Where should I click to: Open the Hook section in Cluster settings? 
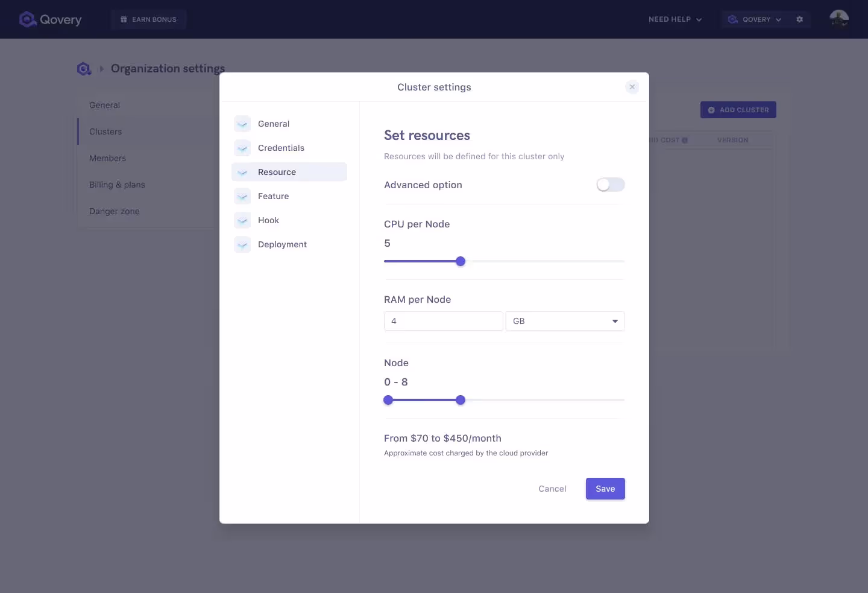268,220
